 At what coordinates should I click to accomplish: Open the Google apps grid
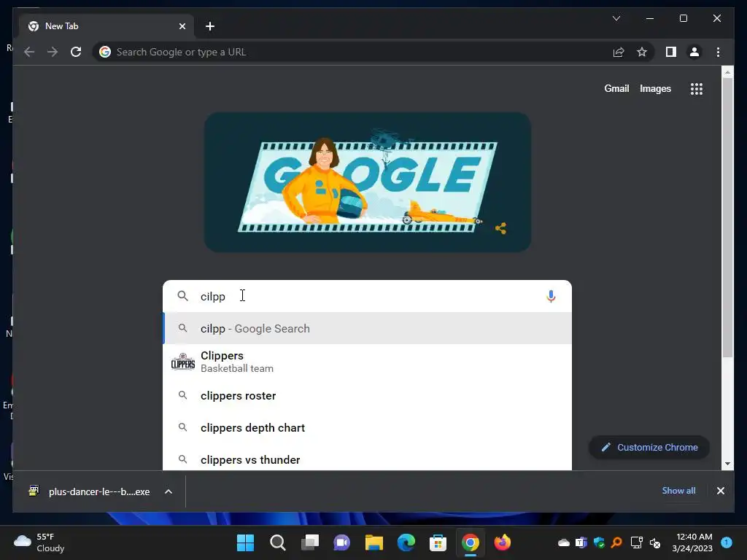pyautogui.click(x=697, y=88)
